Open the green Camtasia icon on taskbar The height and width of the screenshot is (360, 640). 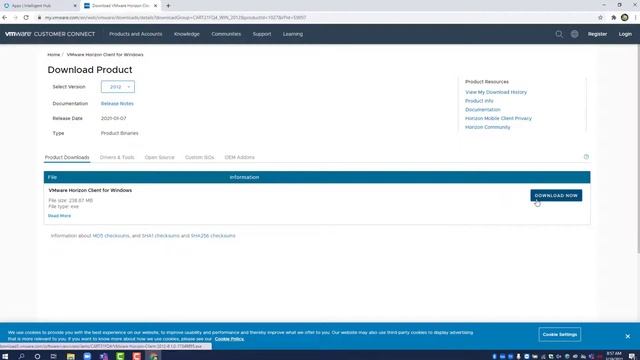point(120,356)
